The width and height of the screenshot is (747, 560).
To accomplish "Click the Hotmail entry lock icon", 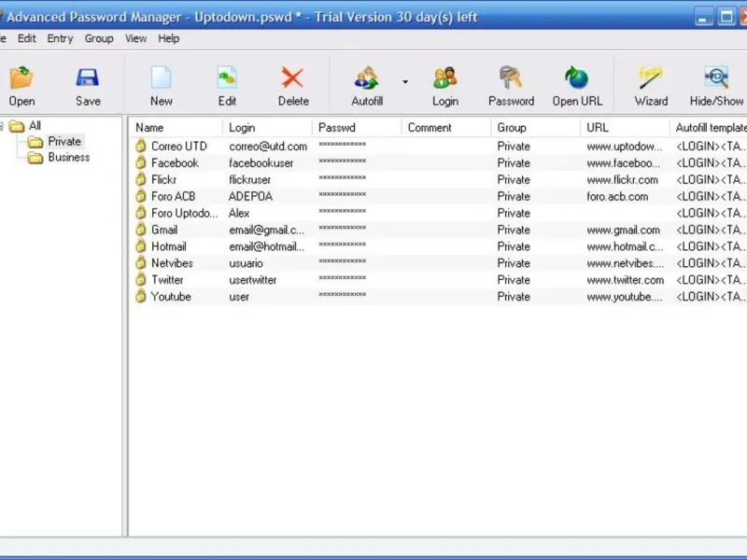I will pyautogui.click(x=140, y=245).
